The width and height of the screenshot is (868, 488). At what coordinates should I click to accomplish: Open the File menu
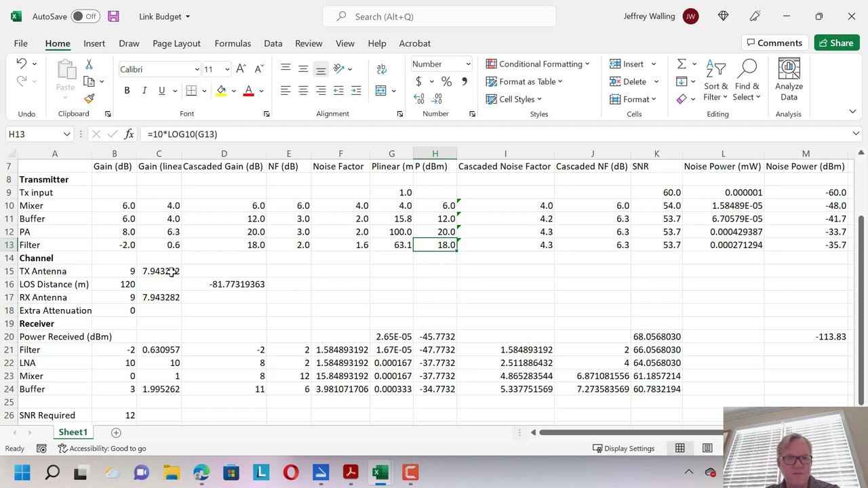[20, 43]
